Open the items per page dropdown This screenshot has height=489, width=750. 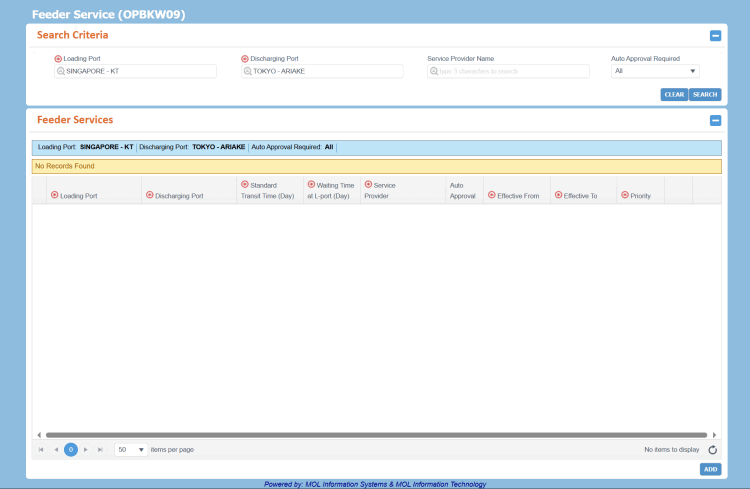[x=130, y=450]
